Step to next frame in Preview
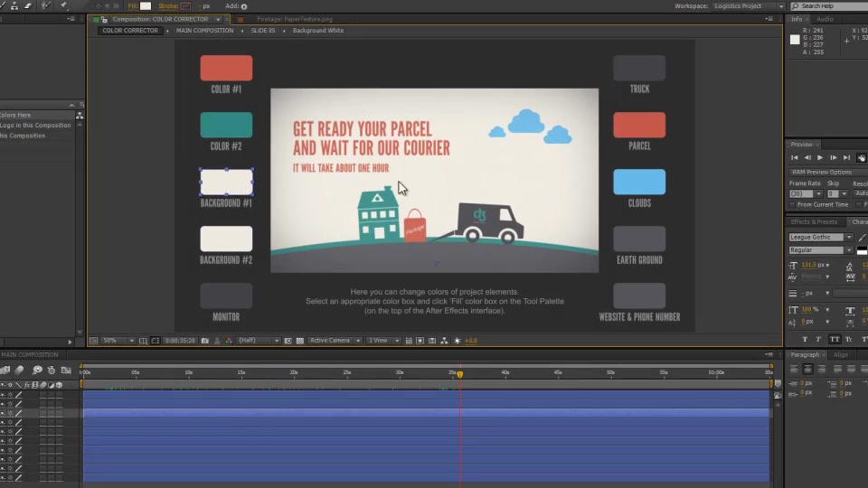Screen dimensions: 868x488 [x=834, y=157]
